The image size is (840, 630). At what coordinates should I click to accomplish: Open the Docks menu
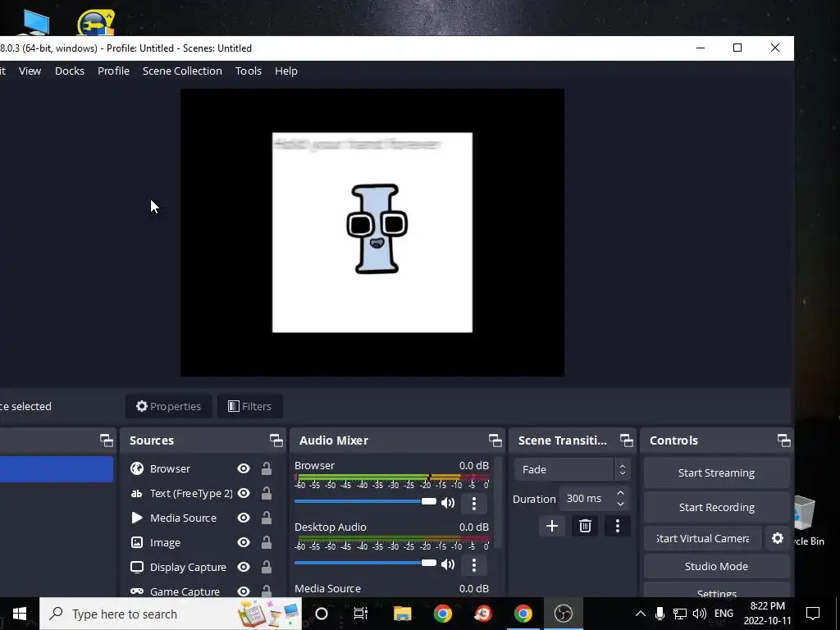[70, 71]
